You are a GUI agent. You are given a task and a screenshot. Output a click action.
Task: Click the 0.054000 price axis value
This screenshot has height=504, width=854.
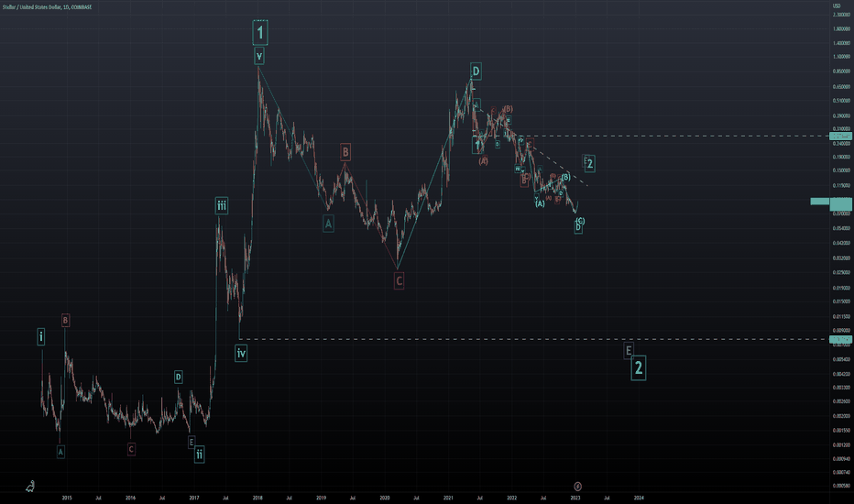[841, 228]
